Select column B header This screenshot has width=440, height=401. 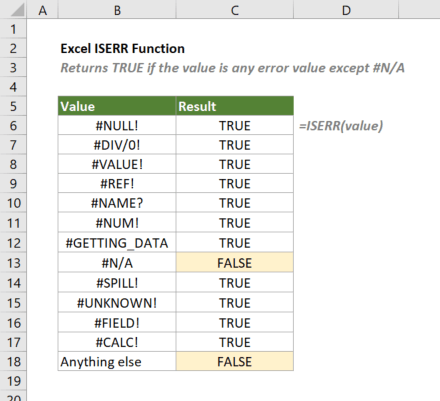coord(117,10)
